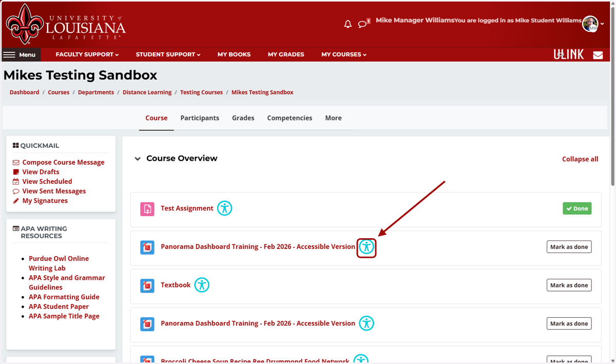This screenshot has height=364, width=616.
Task: Open the View Sent Messages link
Action: pos(54,191)
